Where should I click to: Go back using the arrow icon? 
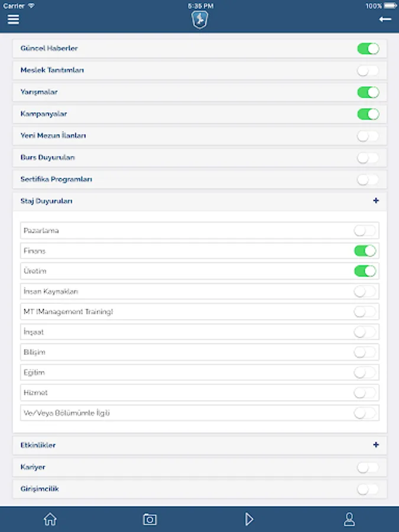(x=385, y=20)
